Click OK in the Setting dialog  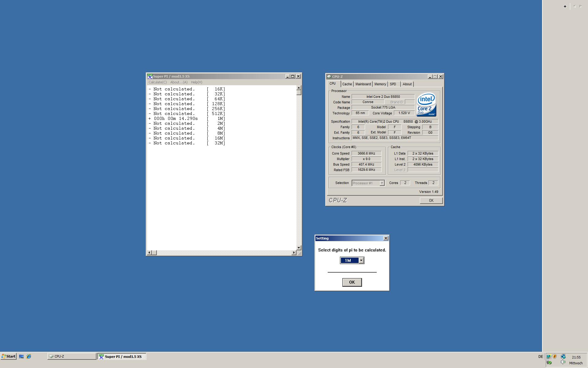click(x=352, y=282)
